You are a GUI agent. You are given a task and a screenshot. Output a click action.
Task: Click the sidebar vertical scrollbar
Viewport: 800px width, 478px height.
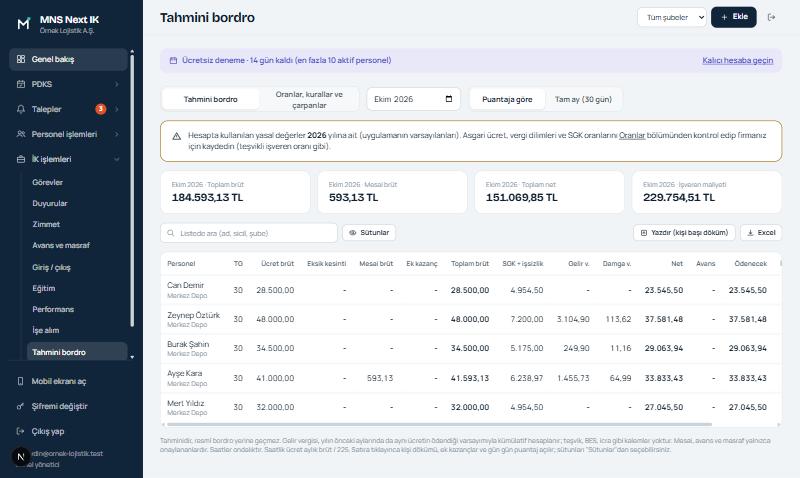click(132, 189)
